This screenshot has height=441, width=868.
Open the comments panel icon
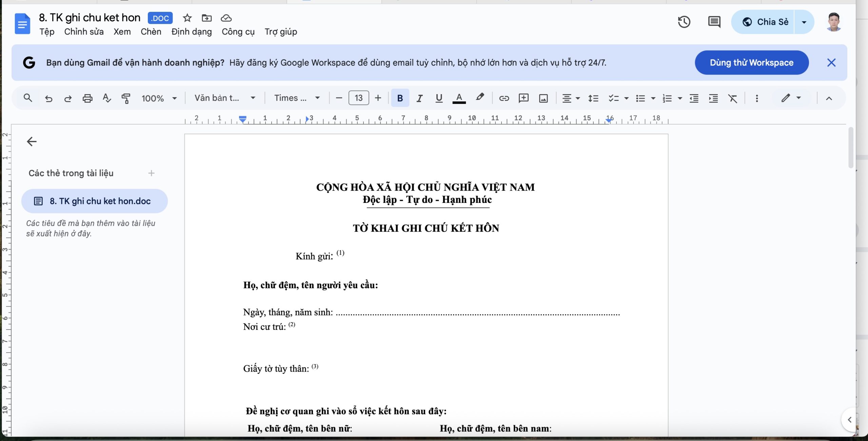pyautogui.click(x=714, y=22)
